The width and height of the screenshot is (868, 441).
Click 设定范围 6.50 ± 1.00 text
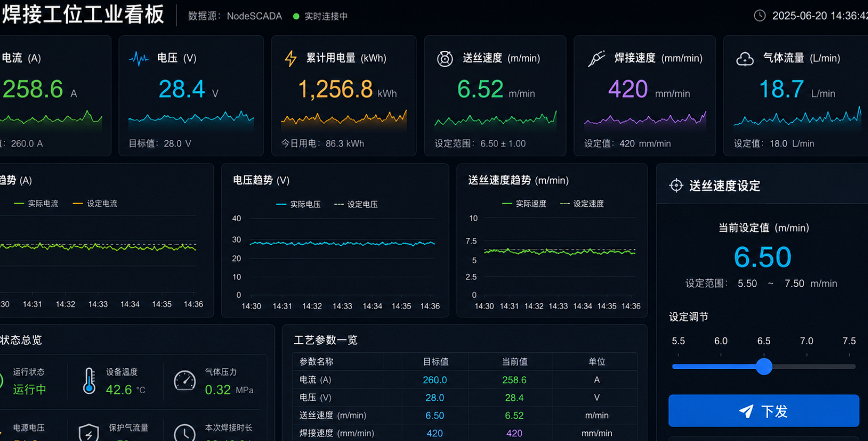coord(480,143)
